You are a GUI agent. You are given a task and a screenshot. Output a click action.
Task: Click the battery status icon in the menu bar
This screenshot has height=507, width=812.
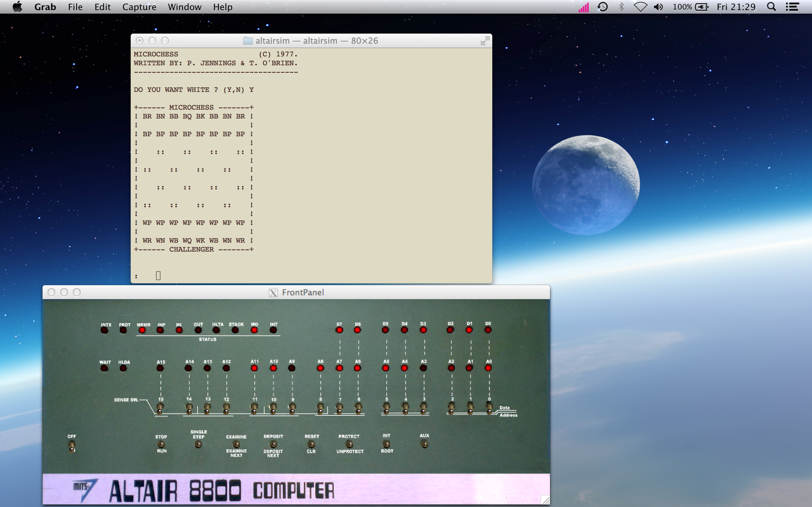coord(701,7)
